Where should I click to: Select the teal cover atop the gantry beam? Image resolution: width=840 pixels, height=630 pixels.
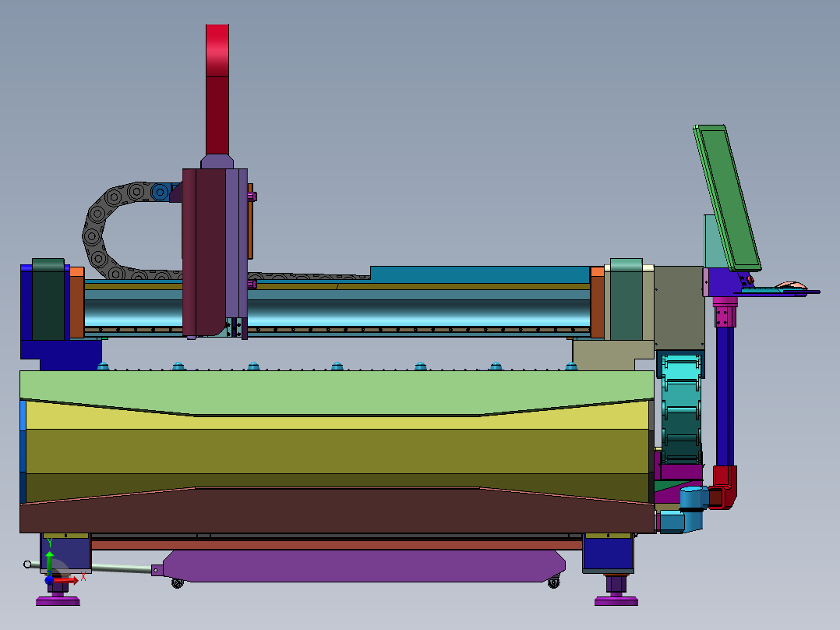point(479,274)
